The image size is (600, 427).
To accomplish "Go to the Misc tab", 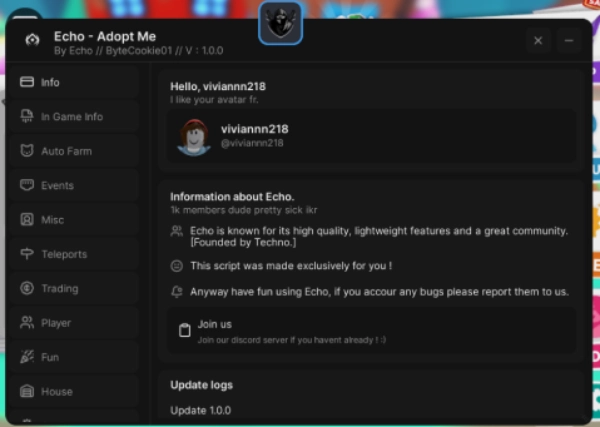I will (74, 220).
